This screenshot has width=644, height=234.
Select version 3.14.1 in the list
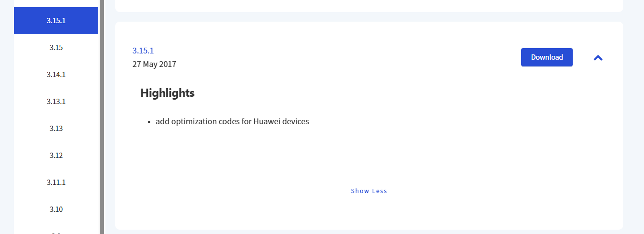point(56,75)
